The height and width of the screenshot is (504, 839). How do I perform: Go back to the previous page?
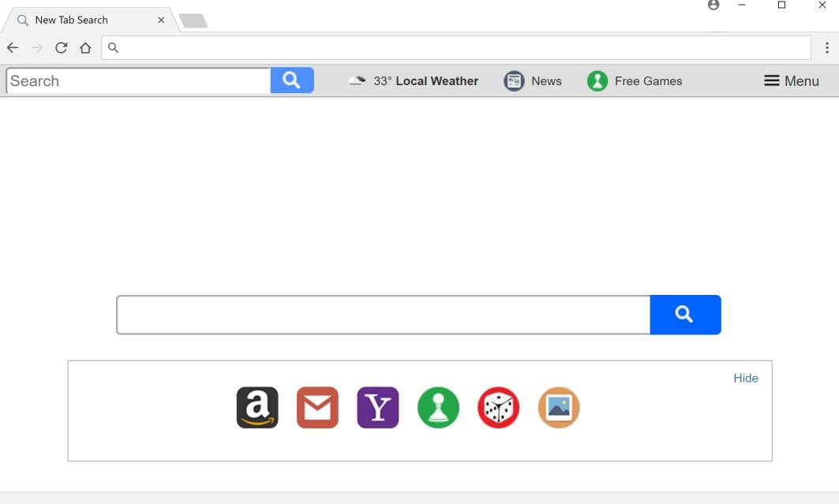(x=13, y=47)
